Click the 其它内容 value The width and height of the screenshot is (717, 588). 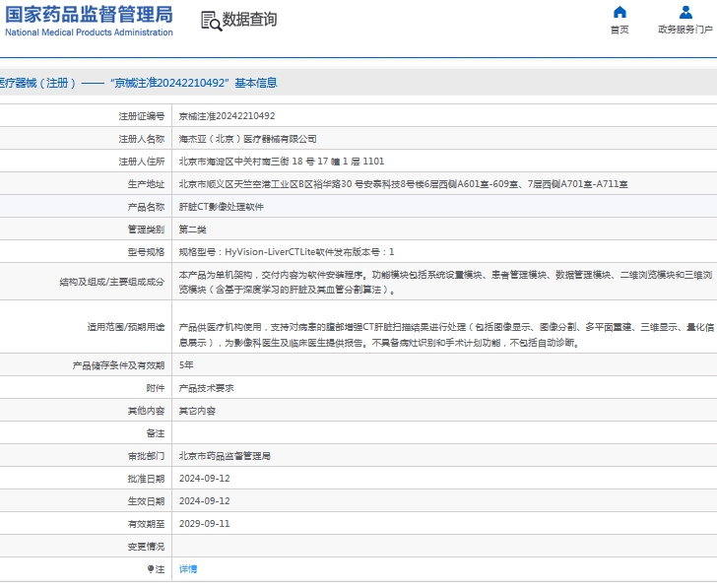[197, 411]
